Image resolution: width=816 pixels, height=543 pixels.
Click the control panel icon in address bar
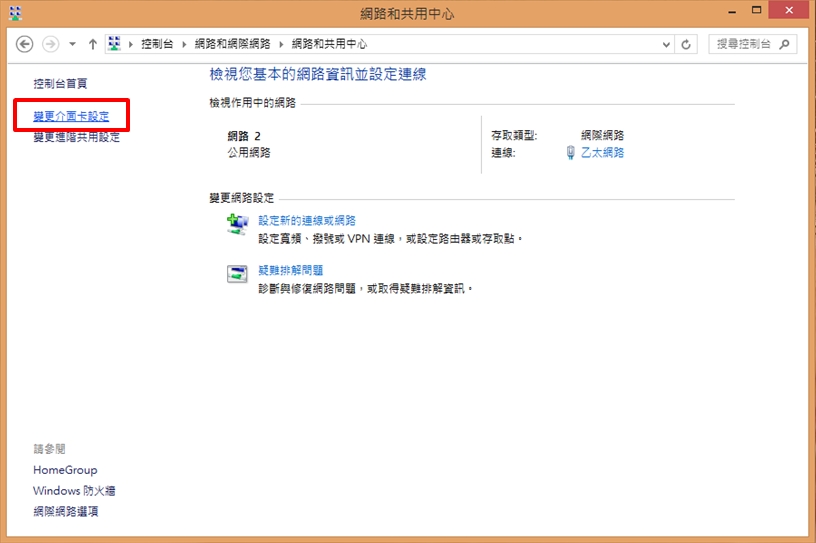tap(114, 44)
